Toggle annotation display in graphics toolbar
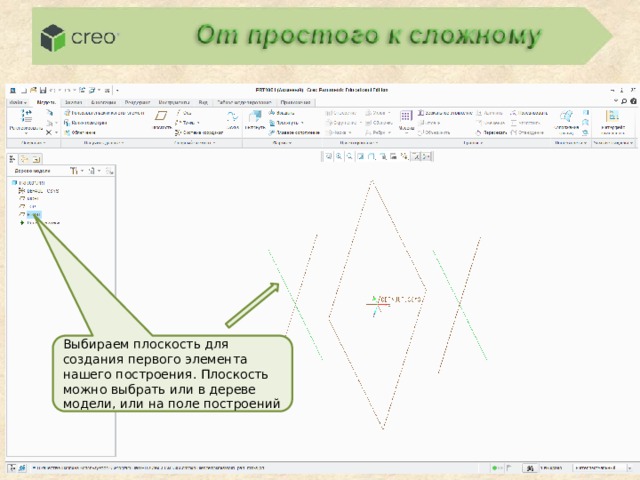 [416, 156]
